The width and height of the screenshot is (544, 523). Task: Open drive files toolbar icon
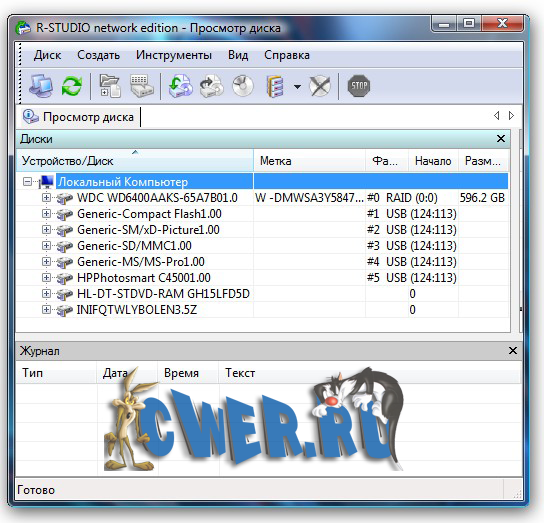(110, 86)
